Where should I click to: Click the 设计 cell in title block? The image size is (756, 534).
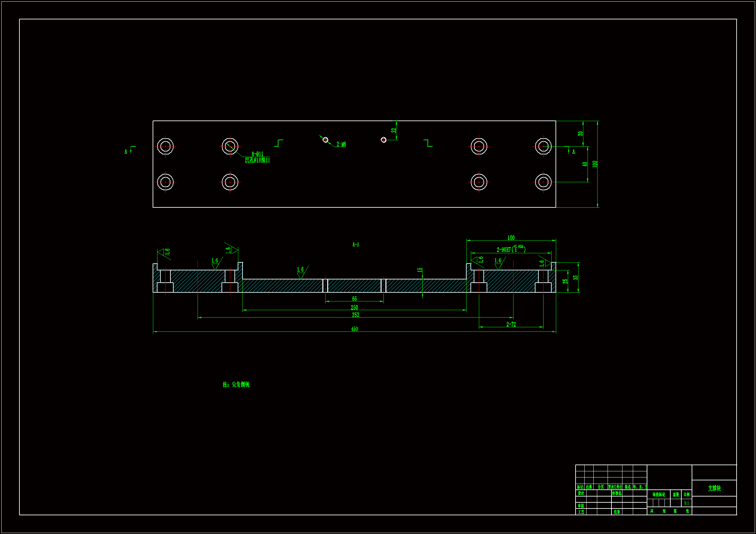click(581, 493)
